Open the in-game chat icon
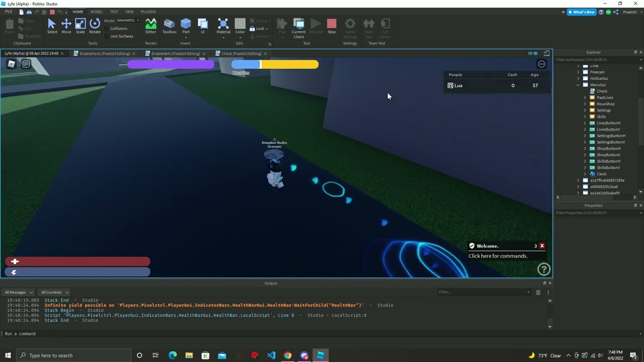Viewport: 644px width, 362px height. click(x=26, y=64)
